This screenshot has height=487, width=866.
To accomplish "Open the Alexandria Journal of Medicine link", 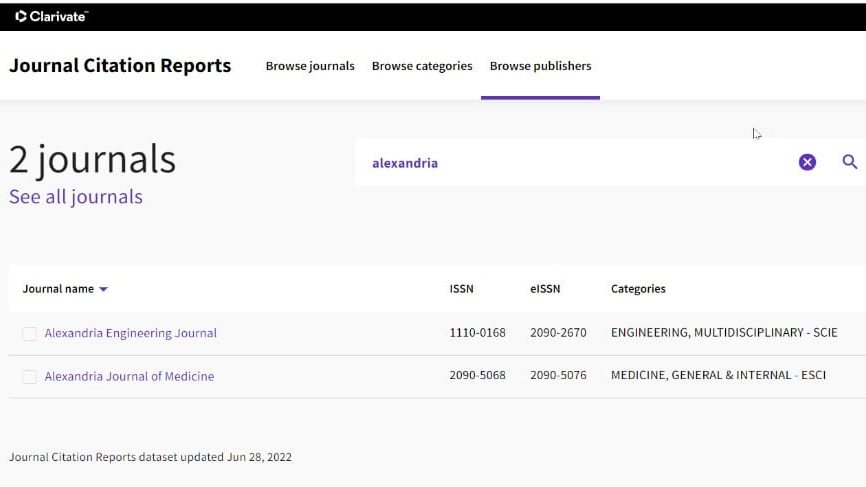I will (x=129, y=376).
